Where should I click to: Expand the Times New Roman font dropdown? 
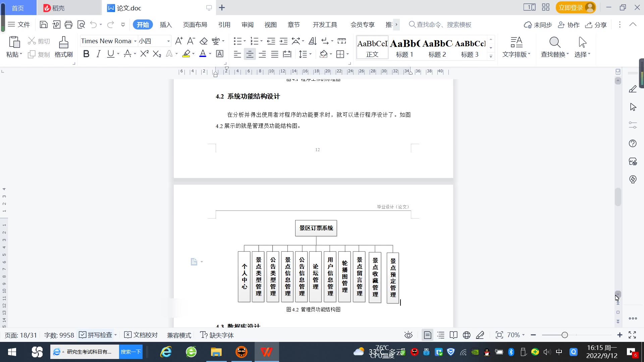[135, 41]
